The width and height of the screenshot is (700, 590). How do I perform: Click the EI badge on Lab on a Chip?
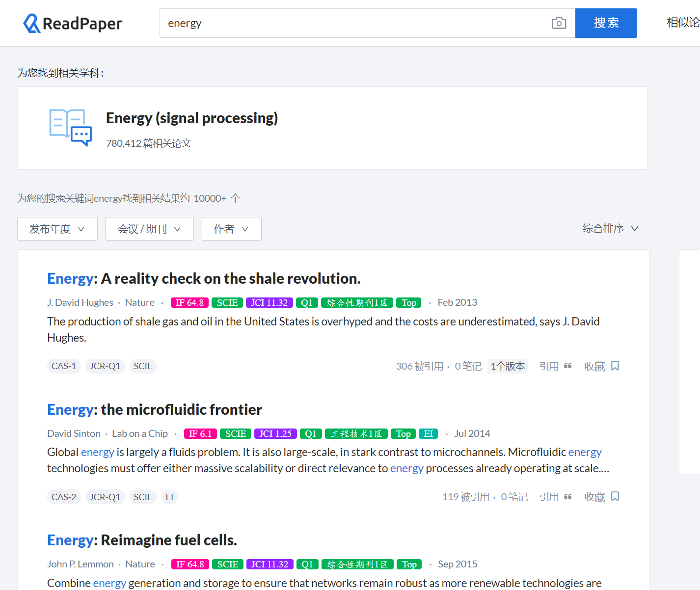click(428, 434)
